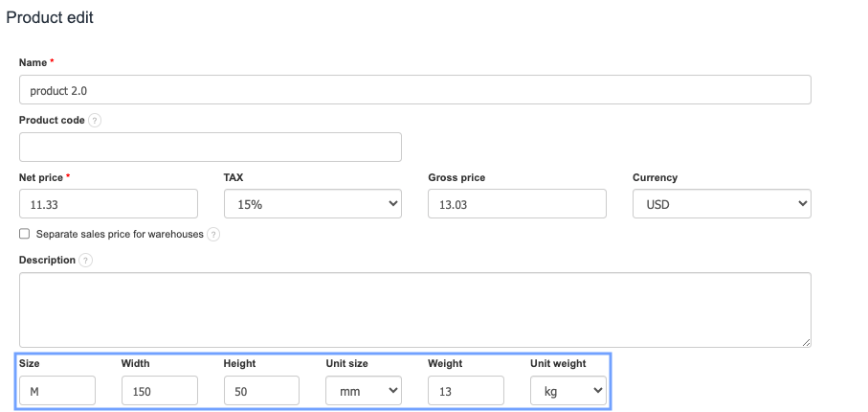The image size is (868, 412).
Task: Open the Currency USD dropdown
Action: (x=722, y=203)
